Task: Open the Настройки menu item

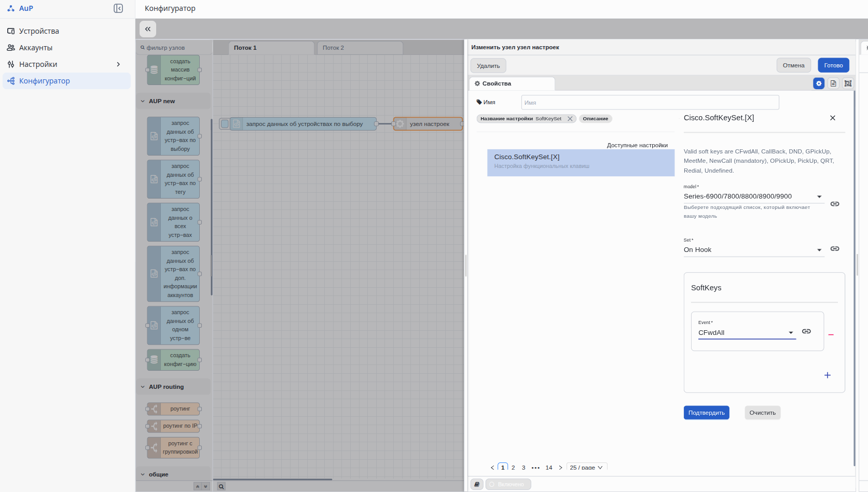Action: point(67,64)
